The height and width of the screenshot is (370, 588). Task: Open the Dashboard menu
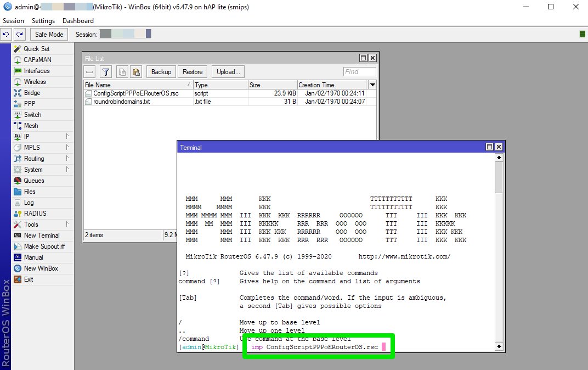click(78, 20)
